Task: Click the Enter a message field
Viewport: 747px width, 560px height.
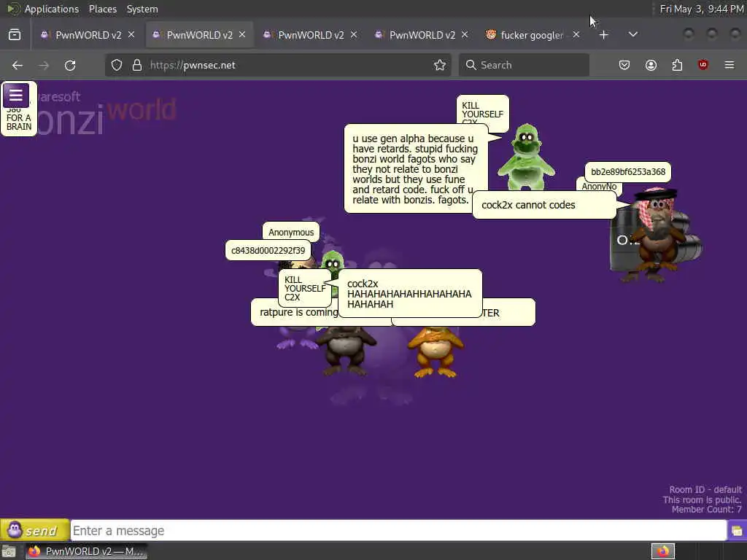Action: pyautogui.click(x=398, y=531)
